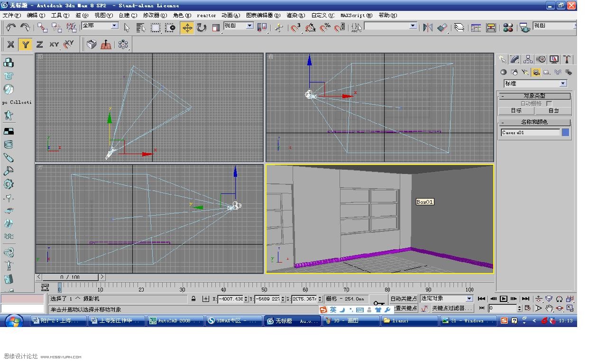
Task: Collapse the 对象类型 rollout
Action: point(534,96)
